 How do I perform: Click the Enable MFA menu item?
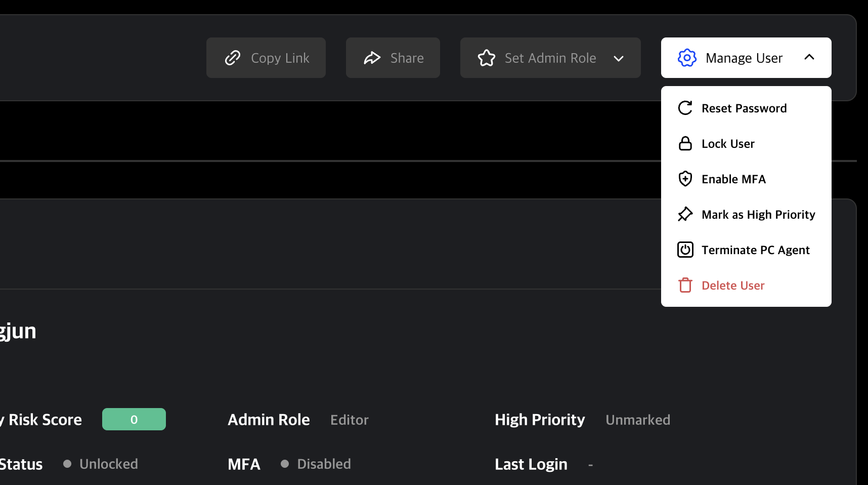(733, 179)
